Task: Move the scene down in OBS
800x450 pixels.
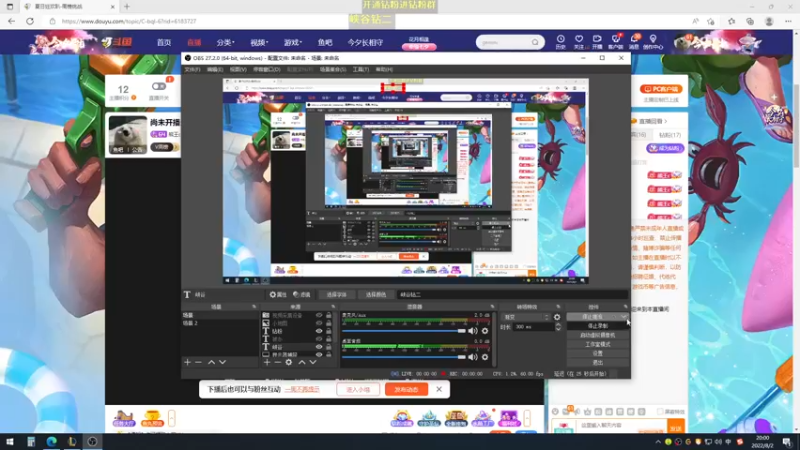Action: [x=222, y=362]
